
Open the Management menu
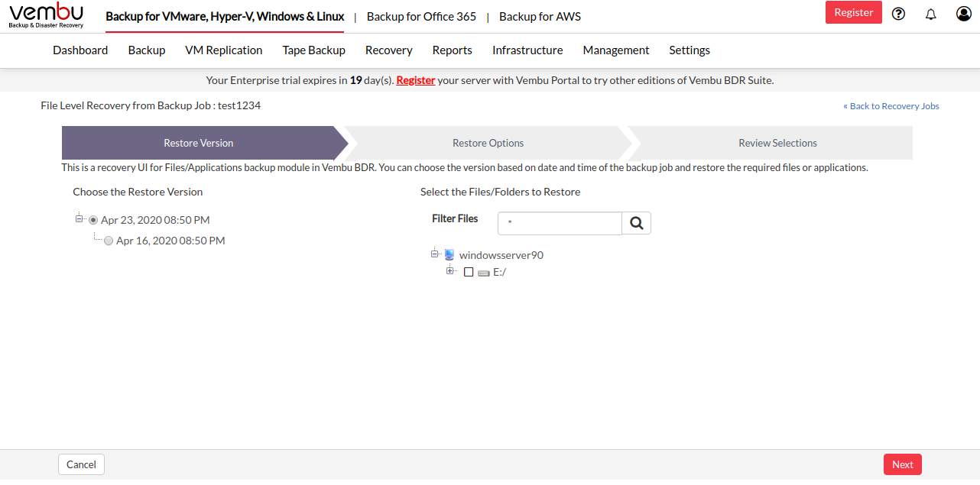tap(616, 50)
